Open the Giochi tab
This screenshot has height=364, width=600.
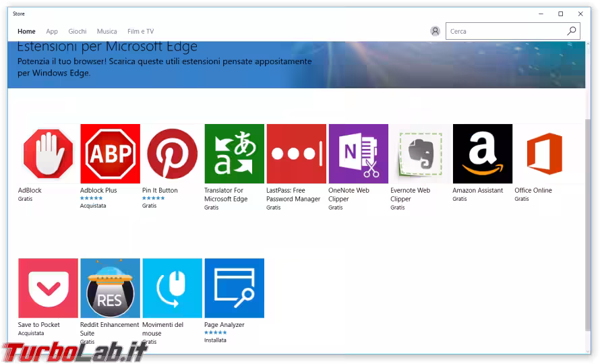(78, 32)
